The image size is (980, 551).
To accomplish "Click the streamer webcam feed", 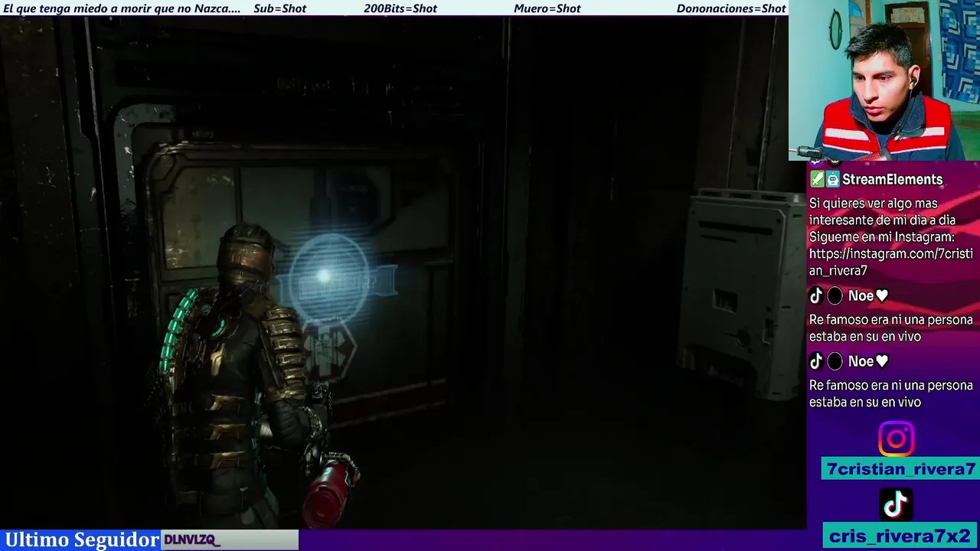I will 884,80.
